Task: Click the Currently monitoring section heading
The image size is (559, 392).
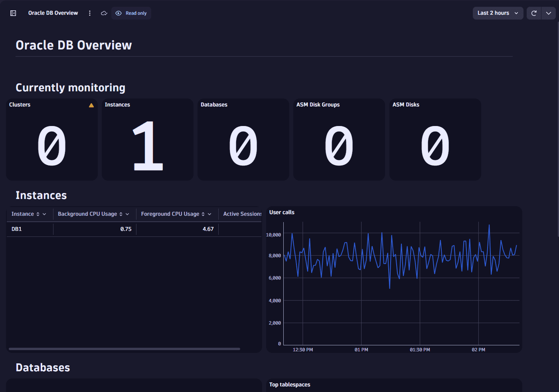Action: pyautogui.click(x=70, y=88)
